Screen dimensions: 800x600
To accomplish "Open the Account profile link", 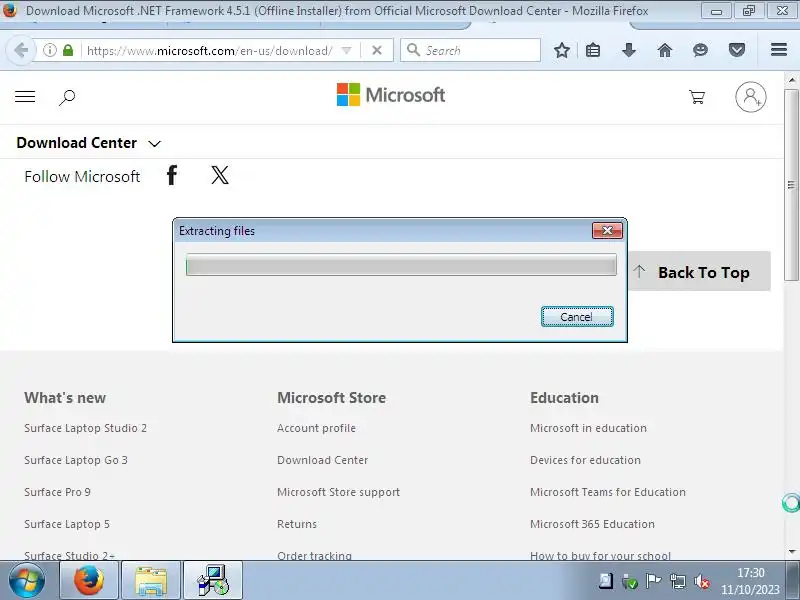I will pos(316,428).
